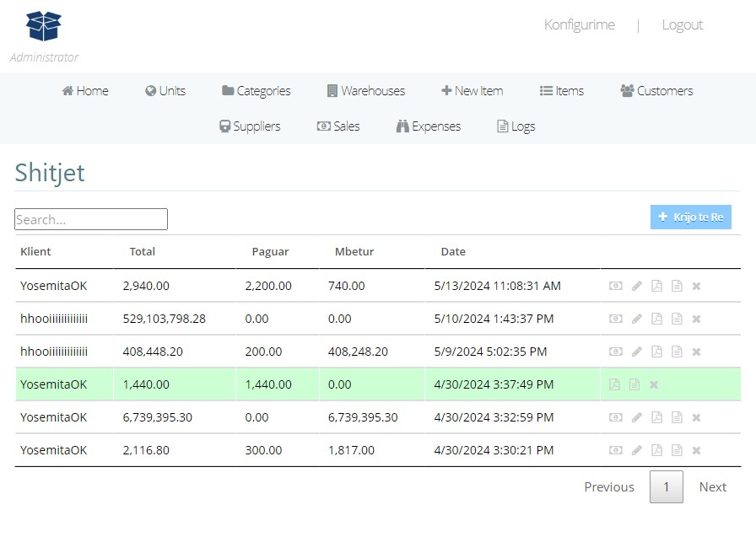Open the document icon for the 5/10/2024 sale
This screenshot has width=756, height=537.
(677, 319)
